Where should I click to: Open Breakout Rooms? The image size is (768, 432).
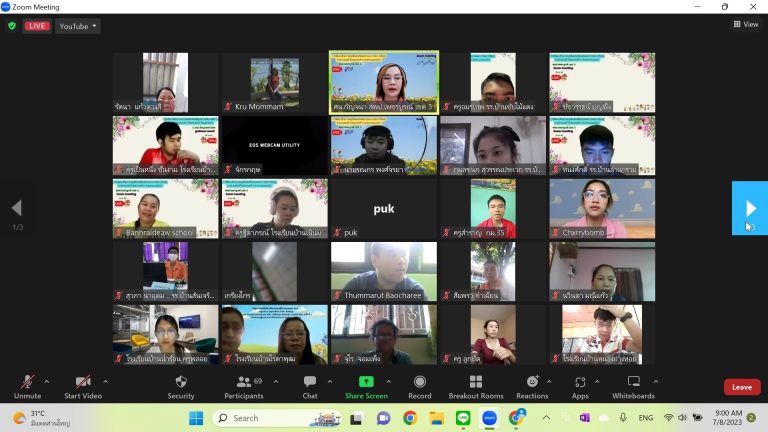click(476, 385)
